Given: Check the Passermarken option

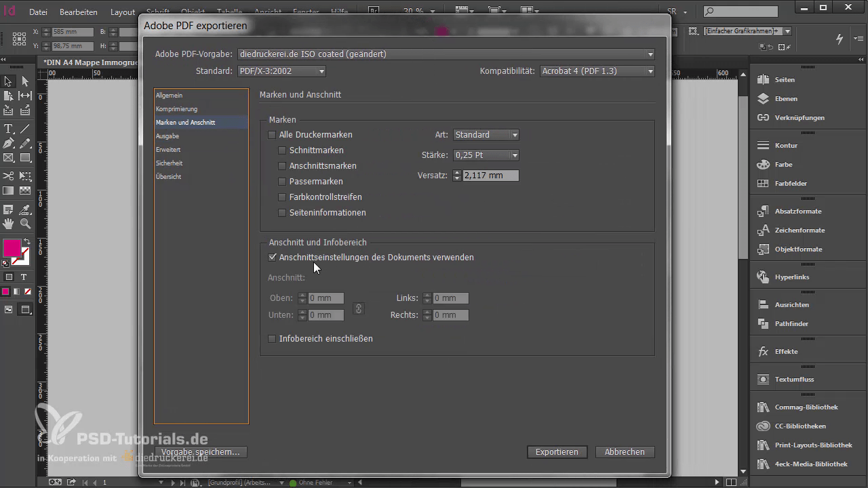Looking at the screenshot, I should click(x=283, y=182).
